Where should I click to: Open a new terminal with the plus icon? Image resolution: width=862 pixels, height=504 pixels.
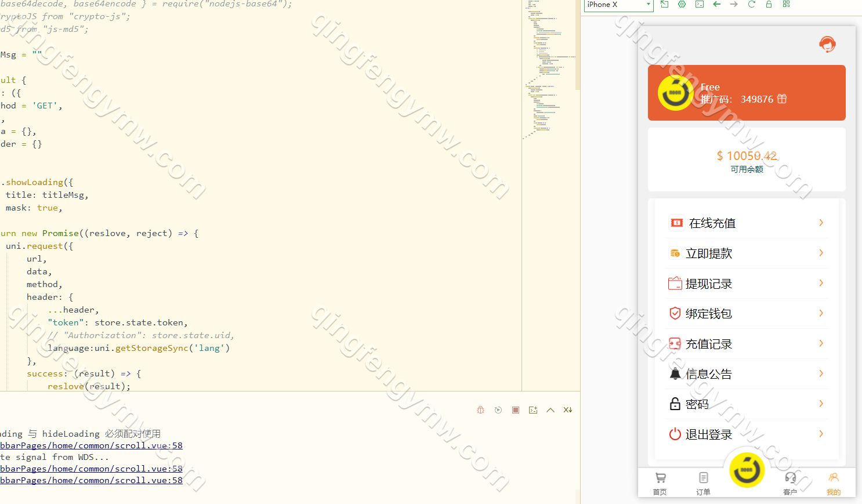(533, 410)
